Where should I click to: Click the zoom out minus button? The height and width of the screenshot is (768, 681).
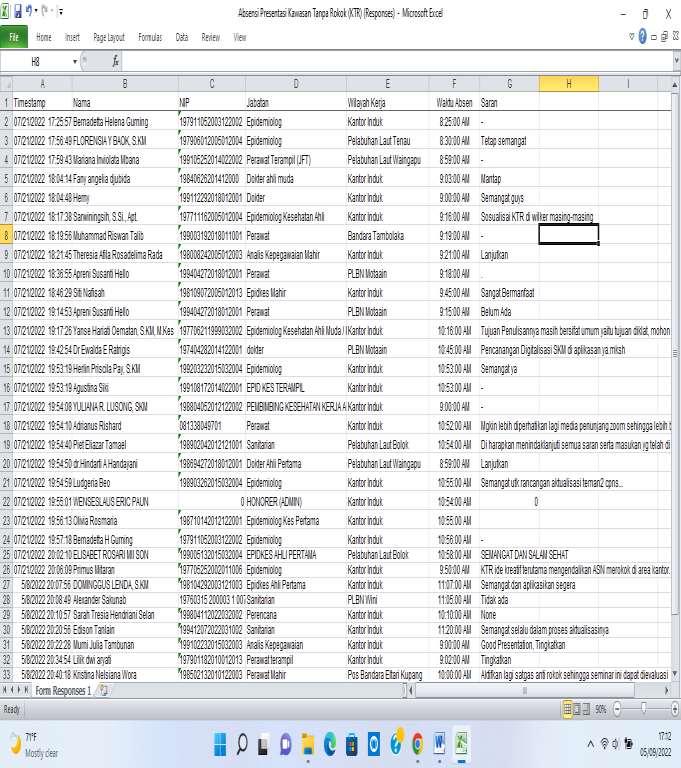coord(617,708)
